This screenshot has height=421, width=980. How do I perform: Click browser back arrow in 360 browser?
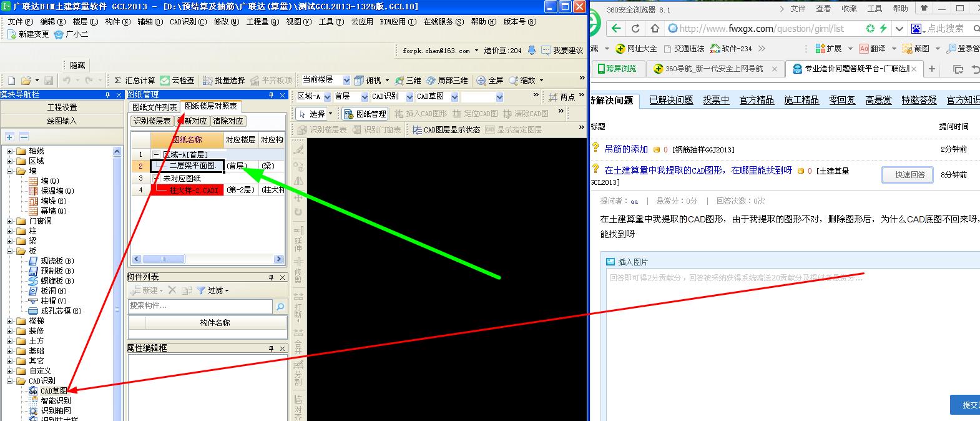pos(616,29)
